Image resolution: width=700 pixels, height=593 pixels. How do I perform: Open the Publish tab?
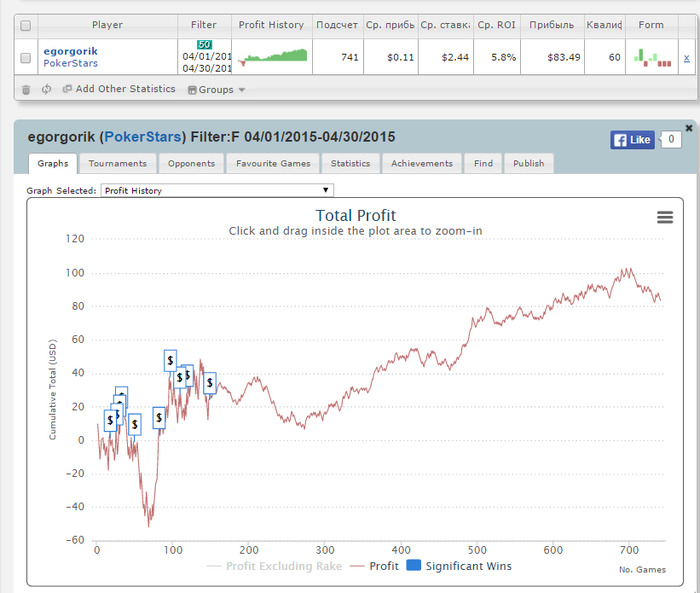pos(529,163)
